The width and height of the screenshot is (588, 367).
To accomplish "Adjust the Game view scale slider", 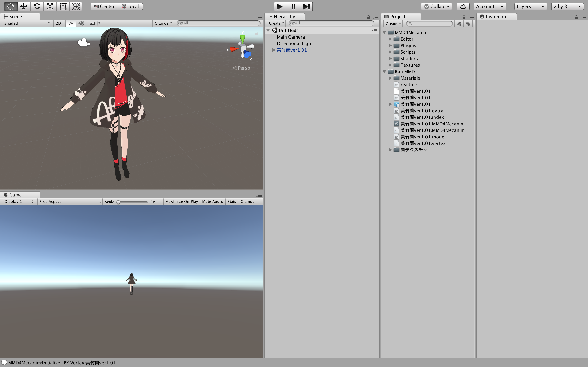I will [118, 202].
